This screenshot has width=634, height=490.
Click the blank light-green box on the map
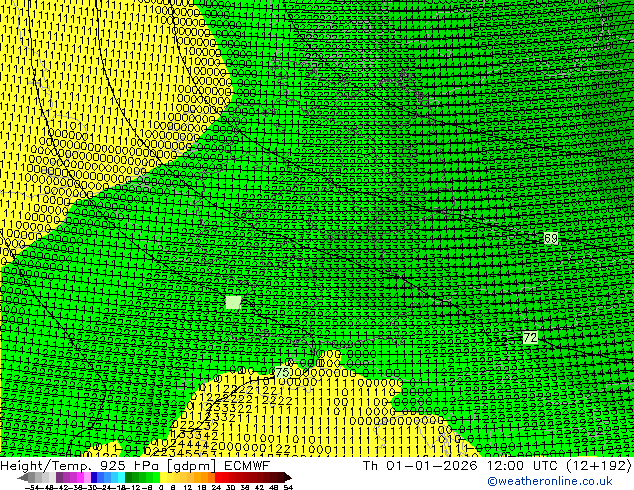tap(233, 302)
